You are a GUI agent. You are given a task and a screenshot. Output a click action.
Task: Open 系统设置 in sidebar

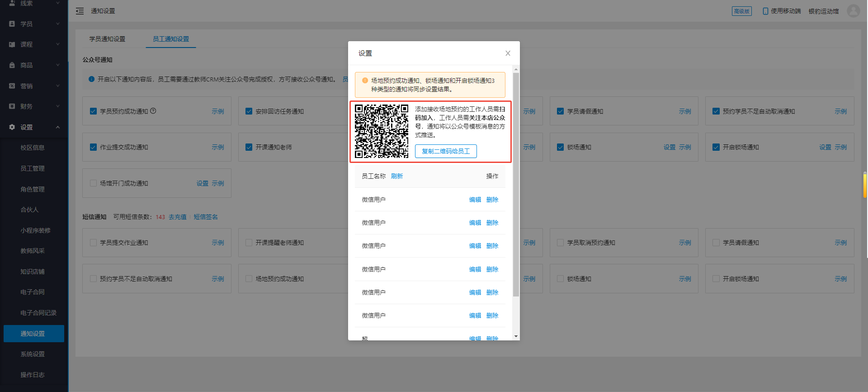point(33,354)
